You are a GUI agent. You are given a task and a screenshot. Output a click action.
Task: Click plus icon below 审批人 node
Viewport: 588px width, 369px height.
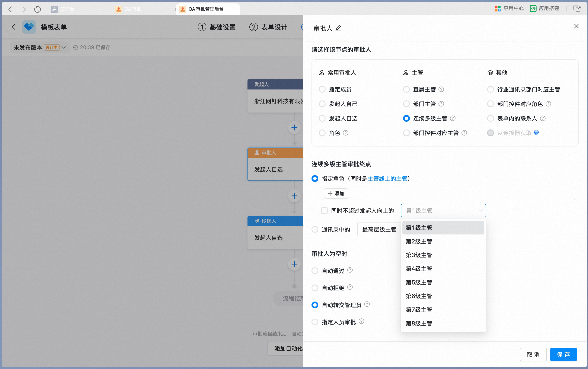tap(294, 196)
